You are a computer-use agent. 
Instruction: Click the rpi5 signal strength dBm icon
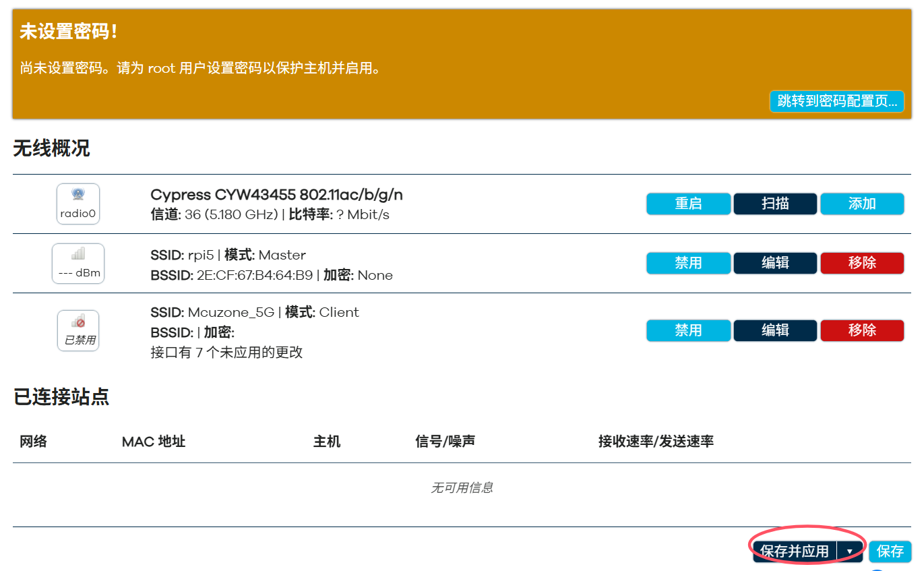[78, 263]
